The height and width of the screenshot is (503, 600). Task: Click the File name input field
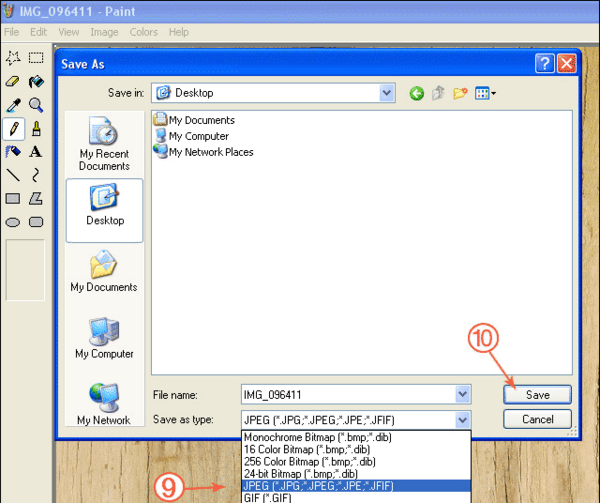click(x=348, y=394)
